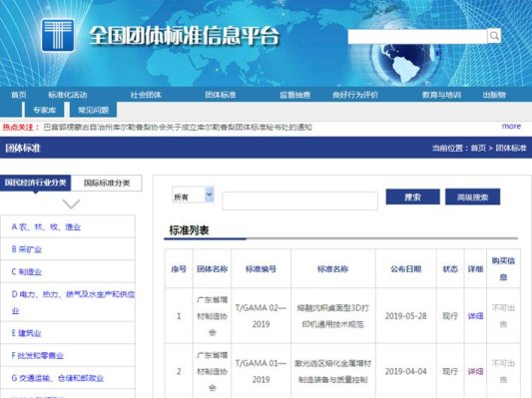Screen dimensions: 532x398
Task: Click 购买信息 column header
Action: [503, 269]
